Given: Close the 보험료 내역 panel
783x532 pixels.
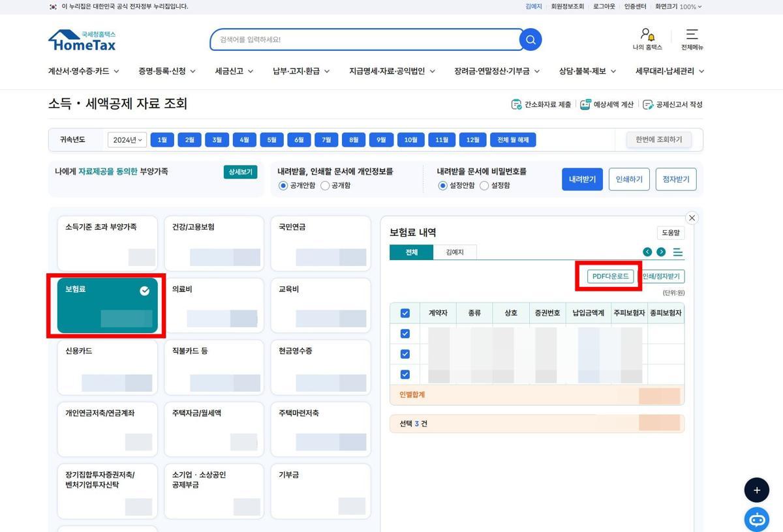Looking at the screenshot, I should coord(692,218).
